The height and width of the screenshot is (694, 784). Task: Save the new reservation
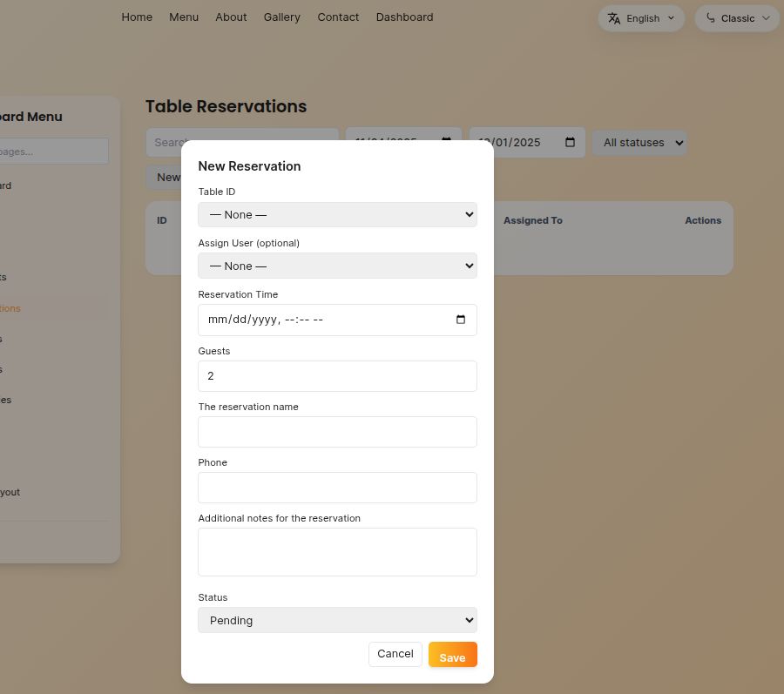(x=452, y=655)
